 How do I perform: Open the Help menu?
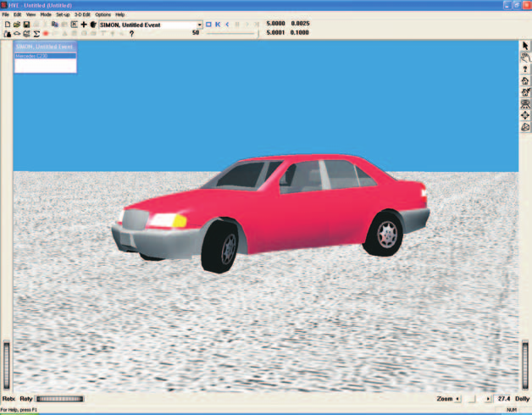(119, 14)
